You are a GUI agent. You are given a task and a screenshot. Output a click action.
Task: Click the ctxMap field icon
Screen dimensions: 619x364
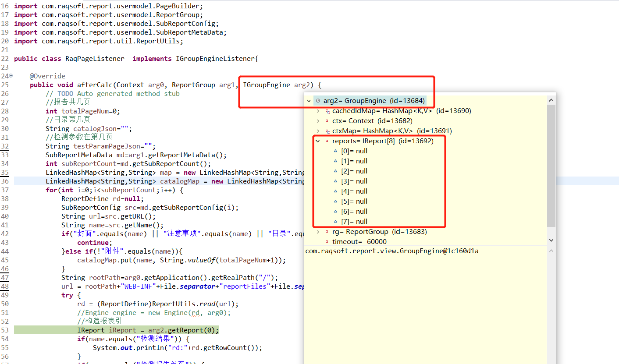(x=327, y=131)
